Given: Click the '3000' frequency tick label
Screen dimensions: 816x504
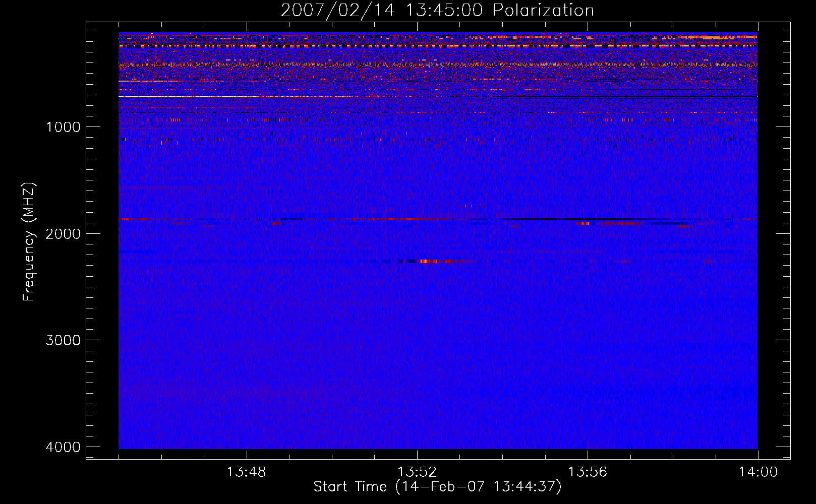Looking at the screenshot, I should pyautogui.click(x=63, y=340).
